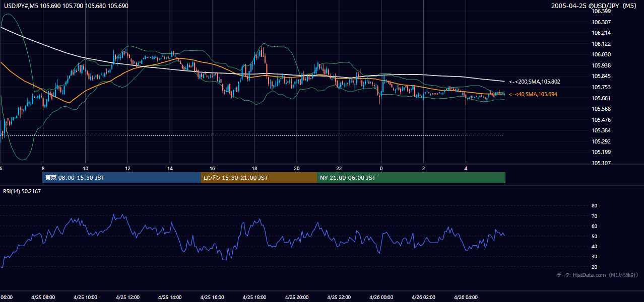Click the 4/25 08:00 time axis label
644x302 pixels.
tap(43, 297)
